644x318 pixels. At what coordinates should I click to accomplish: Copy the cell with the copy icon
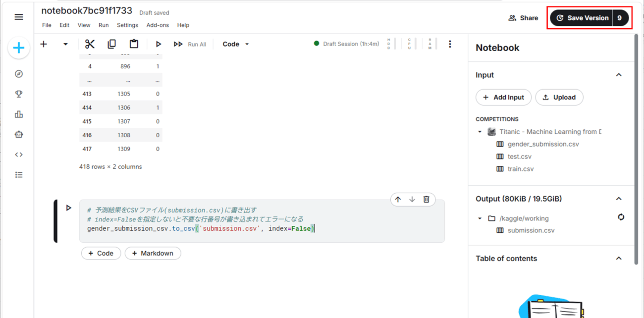pyautogui.click(x=111, y=44)
